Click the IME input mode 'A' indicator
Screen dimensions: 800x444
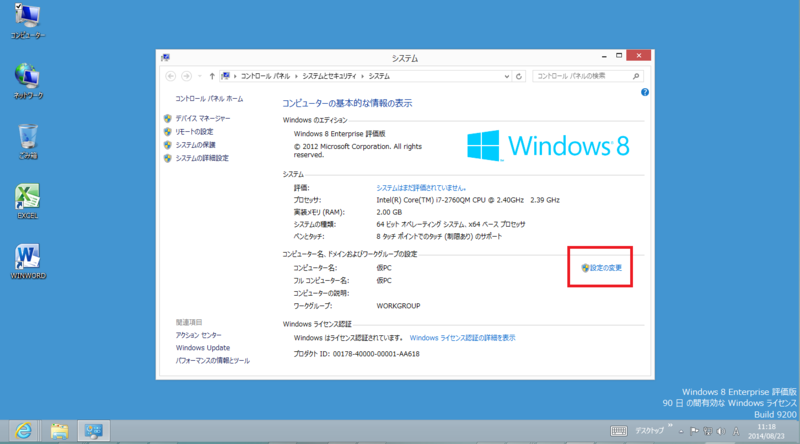[x=736, y=431]
